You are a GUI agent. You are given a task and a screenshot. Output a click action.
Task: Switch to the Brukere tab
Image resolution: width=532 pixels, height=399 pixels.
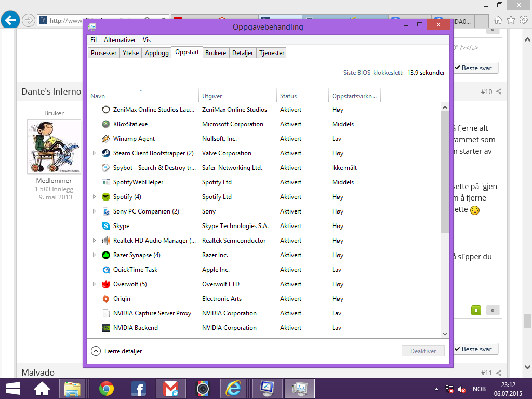tap(216, 53)
